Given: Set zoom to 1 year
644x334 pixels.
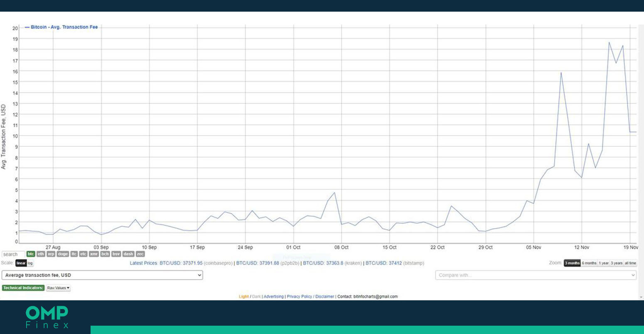Looking at the screenshot, I should pyautogui.click(x=604, y=263).
